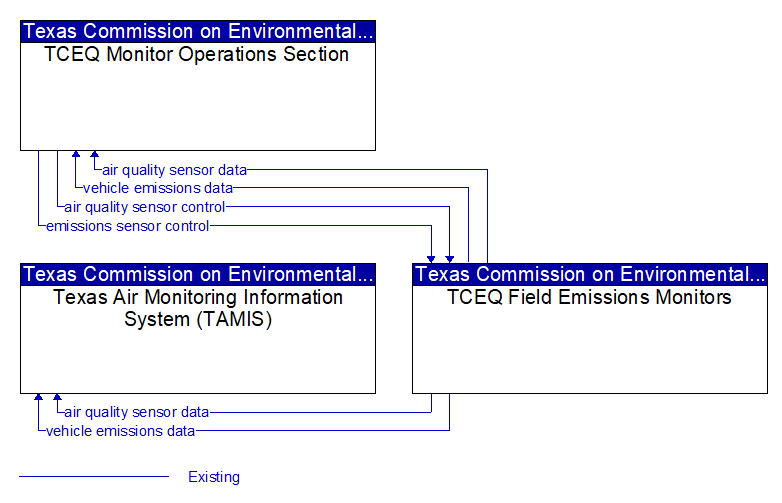Click arrowhead entering Monitor Operations from air quality data
The width and height of the screenshot is (782, 503).
click(95, 154)
